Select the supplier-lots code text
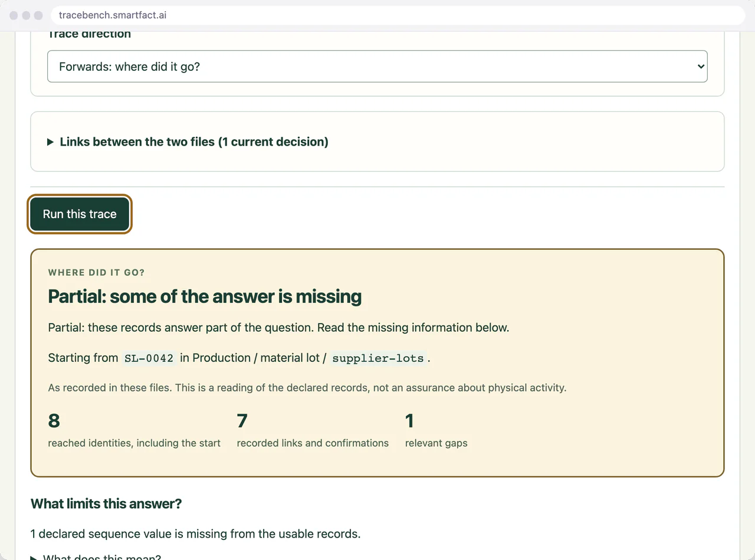This screenshot has width=755, height=560. (378, 358)
